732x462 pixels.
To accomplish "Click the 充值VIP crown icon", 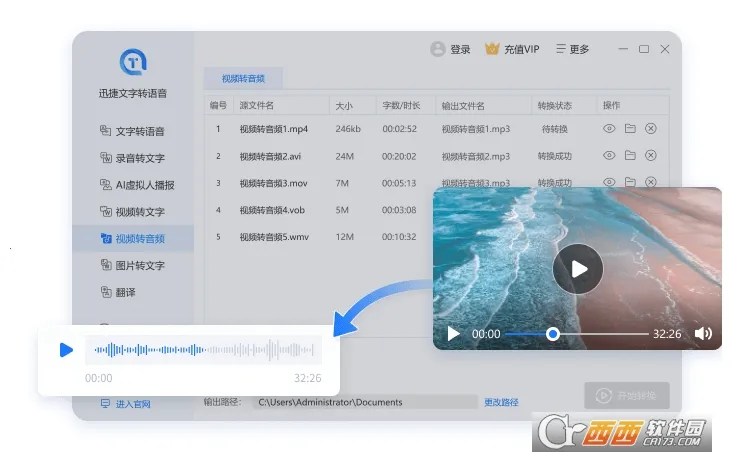I will click(x=492, y=49).
